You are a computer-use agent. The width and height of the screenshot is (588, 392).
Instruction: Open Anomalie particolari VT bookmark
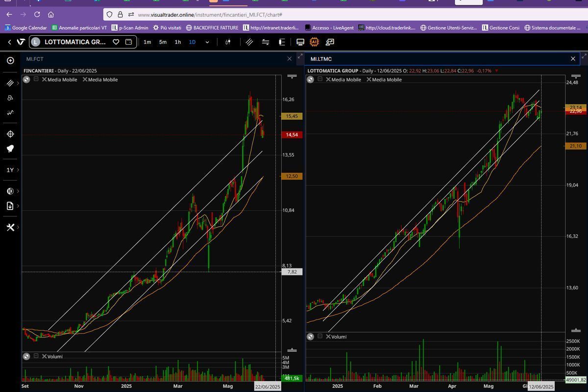tap(79, 28)
